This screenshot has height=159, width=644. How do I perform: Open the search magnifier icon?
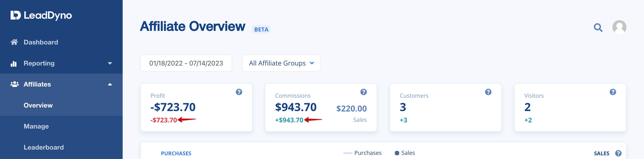click(x=598, y=27)
